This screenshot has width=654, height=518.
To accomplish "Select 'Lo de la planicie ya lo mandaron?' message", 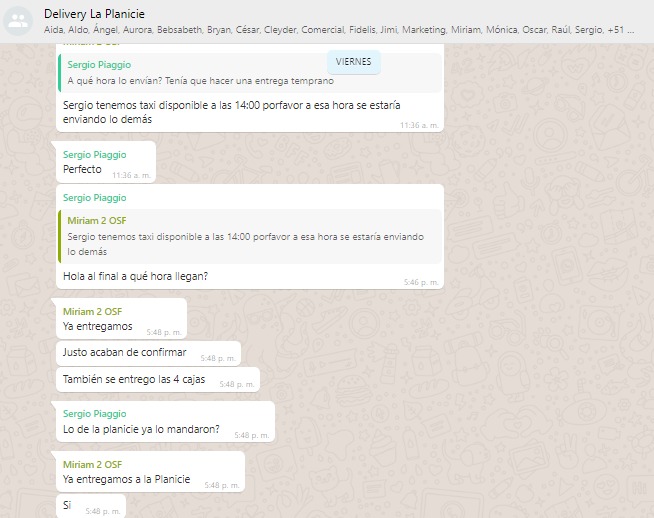I will [141, 429].
